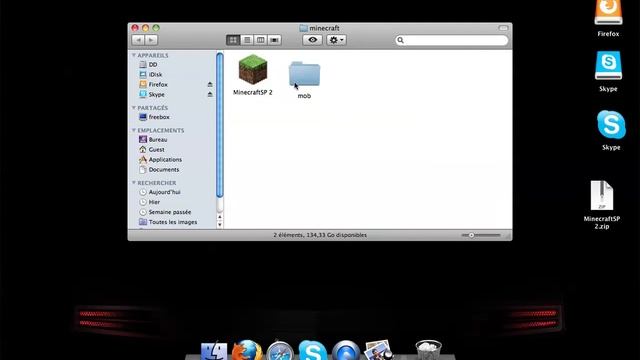Open Preview from the Dock
640x360 pixels.
[x=378, y=350]
